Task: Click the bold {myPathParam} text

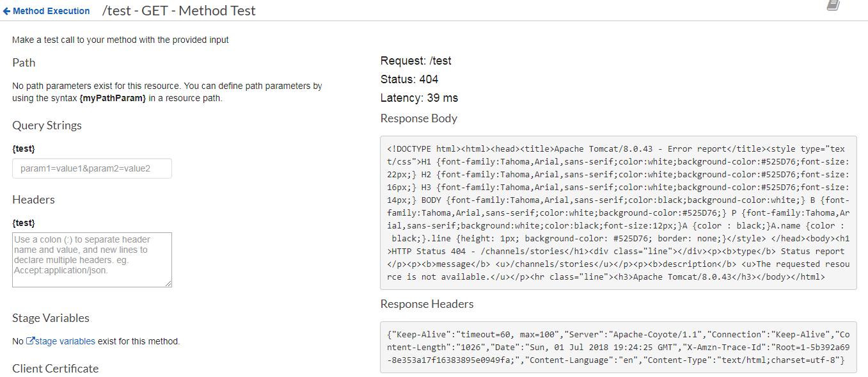Action: (x=113, y=98)
